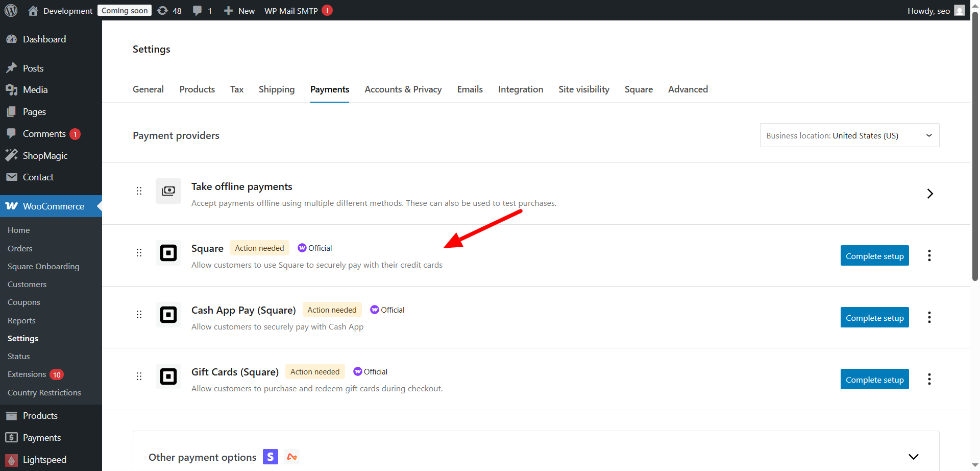Open Country Restrictions link
Viewport: 980px width, 471px height.
click(x=44, y=392)
